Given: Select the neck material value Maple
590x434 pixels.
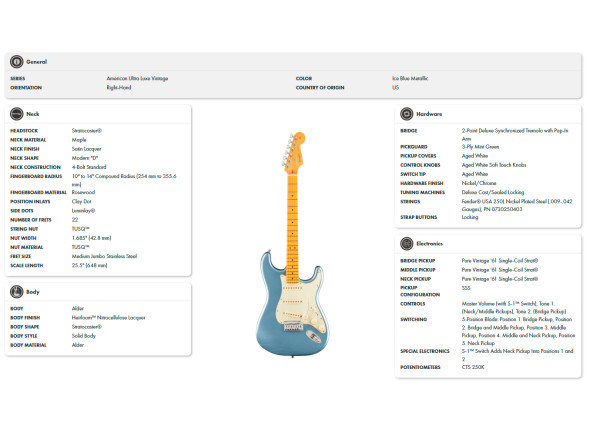Looking at the screenshot, I should (79, 140).
